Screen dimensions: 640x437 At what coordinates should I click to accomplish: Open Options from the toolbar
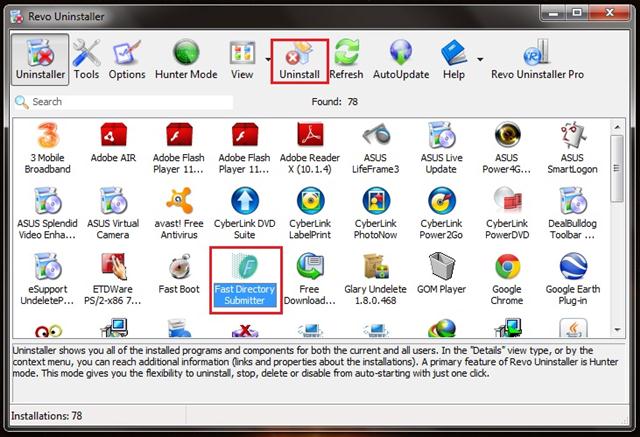click(x=127, y=60)
